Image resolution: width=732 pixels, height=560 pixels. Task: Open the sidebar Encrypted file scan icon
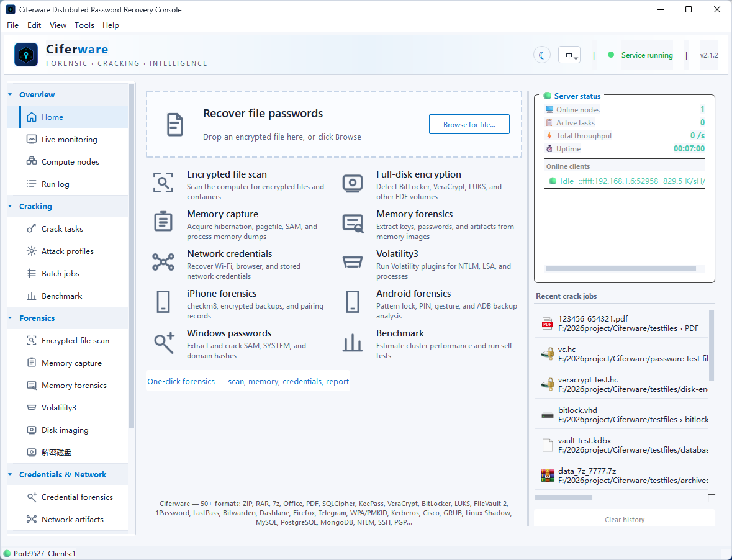[31, 341]
